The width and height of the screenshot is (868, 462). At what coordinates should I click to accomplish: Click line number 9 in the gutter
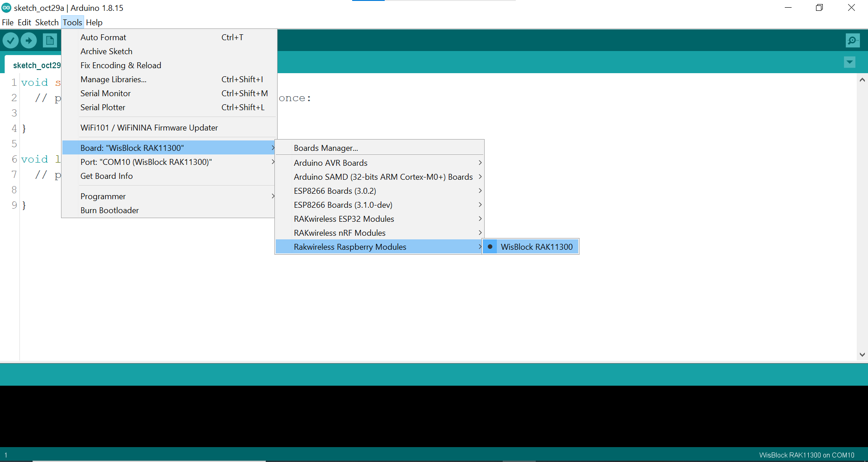14,205
